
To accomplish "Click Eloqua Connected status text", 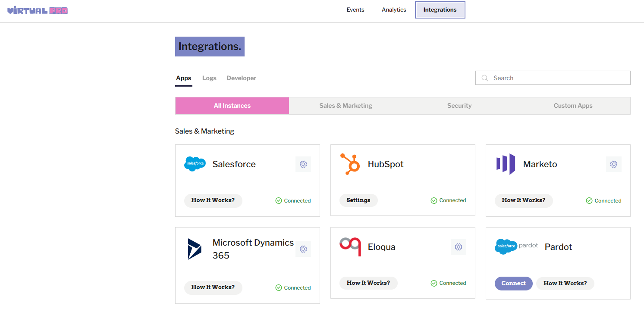I will tap(452, 283).
